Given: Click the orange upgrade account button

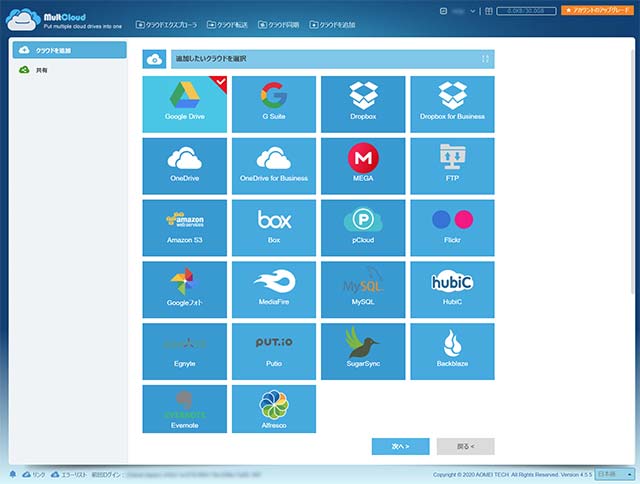Looking at the screenshot, I should 598,10.
